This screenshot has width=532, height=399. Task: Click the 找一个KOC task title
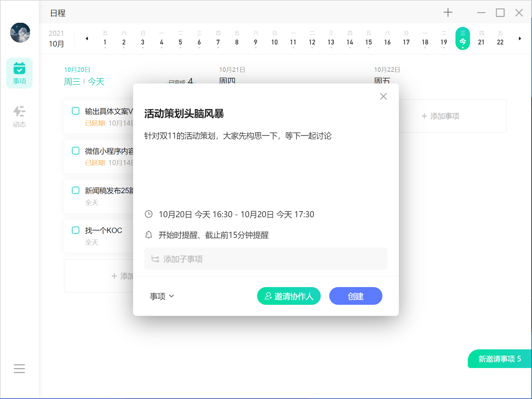103,230
